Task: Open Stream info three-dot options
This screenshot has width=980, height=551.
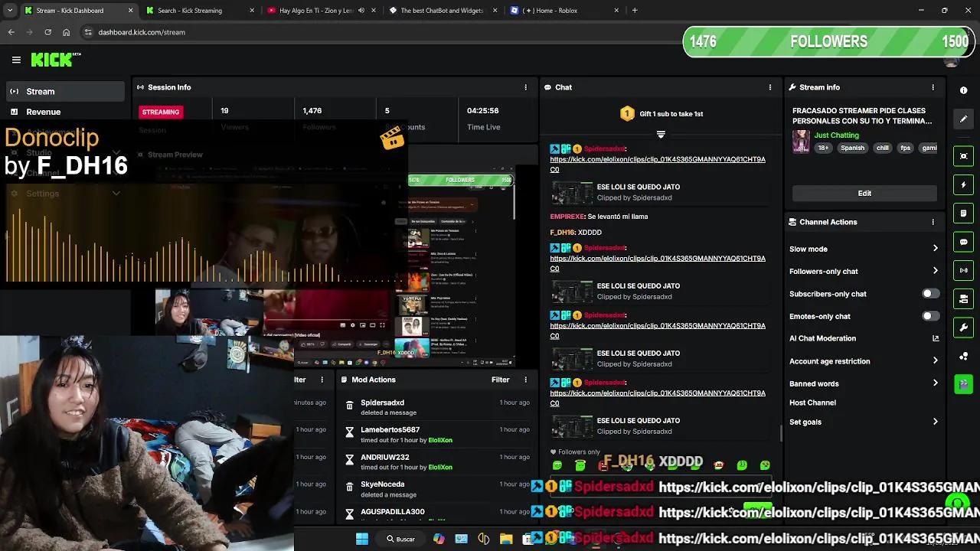Action: (x=933, y=87)
